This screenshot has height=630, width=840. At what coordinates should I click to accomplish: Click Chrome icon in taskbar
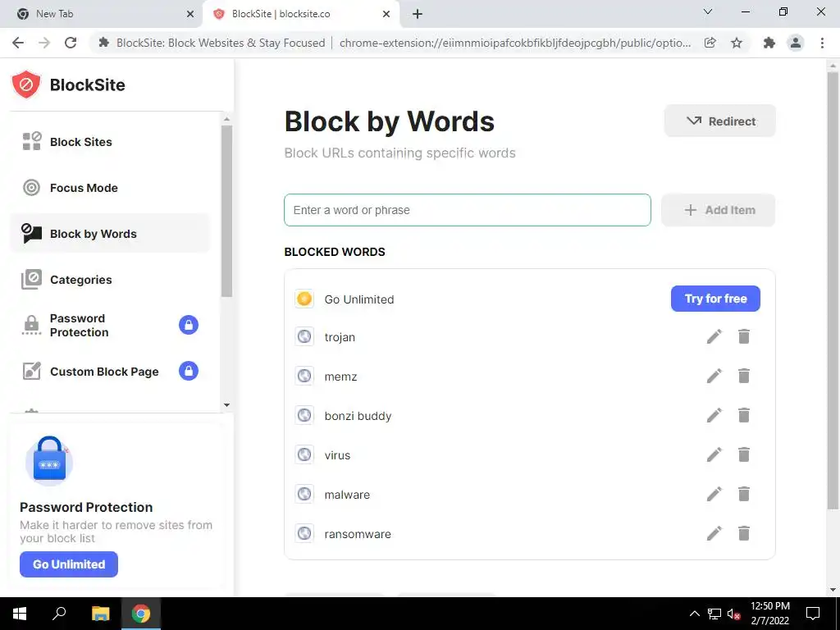coord(141,614)
